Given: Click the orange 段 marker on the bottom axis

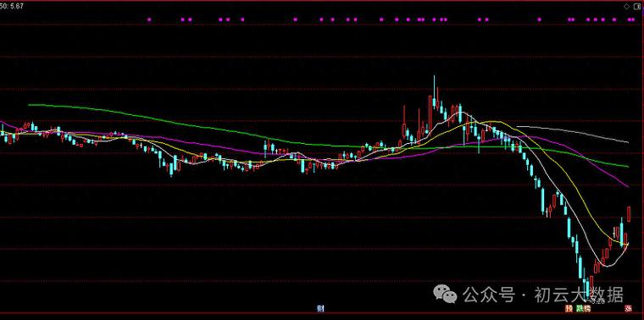Looking at the screenshot, I should point(569,308).
